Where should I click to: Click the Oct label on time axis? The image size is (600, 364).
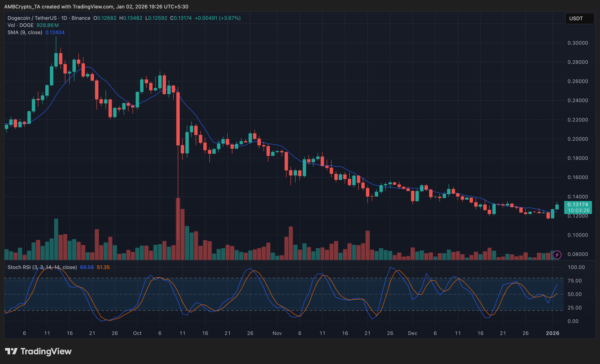pos(137,333)
